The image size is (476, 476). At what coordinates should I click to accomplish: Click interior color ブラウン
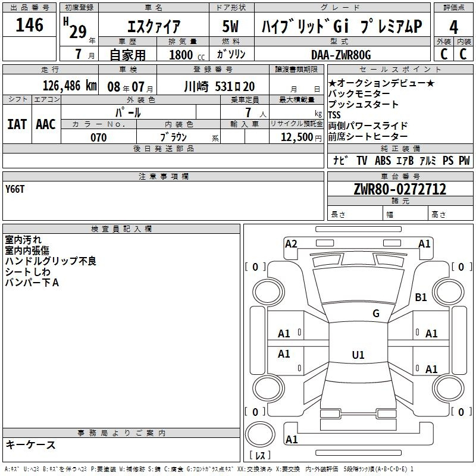pyautogui.click(x=173, y=137)
